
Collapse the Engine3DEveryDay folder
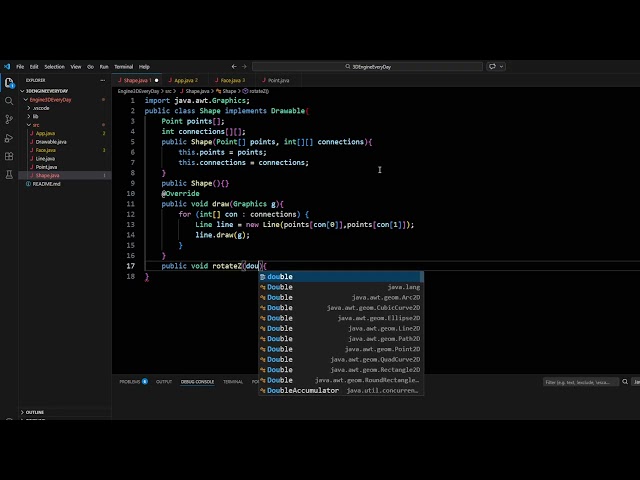click(x=65, y=100)
